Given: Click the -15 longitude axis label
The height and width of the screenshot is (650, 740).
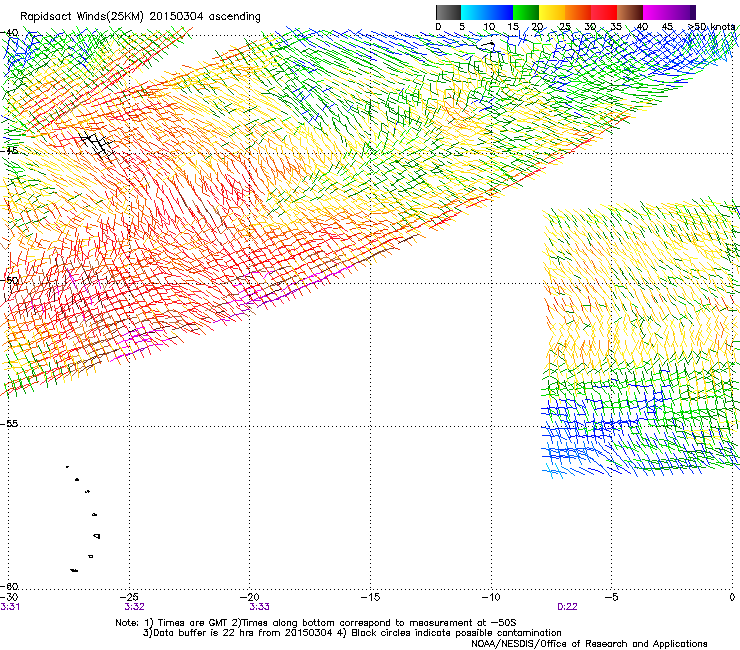Looking at the screenshot, I should (370, 597).
